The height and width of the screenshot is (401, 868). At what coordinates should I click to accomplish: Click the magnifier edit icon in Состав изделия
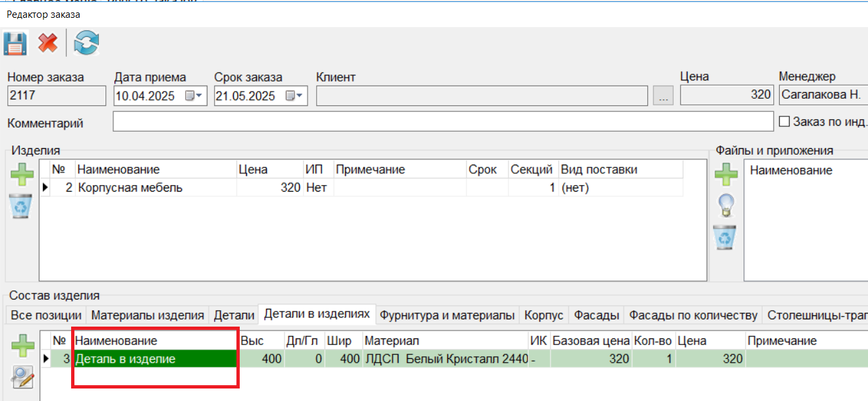click(x=22, y=377)
